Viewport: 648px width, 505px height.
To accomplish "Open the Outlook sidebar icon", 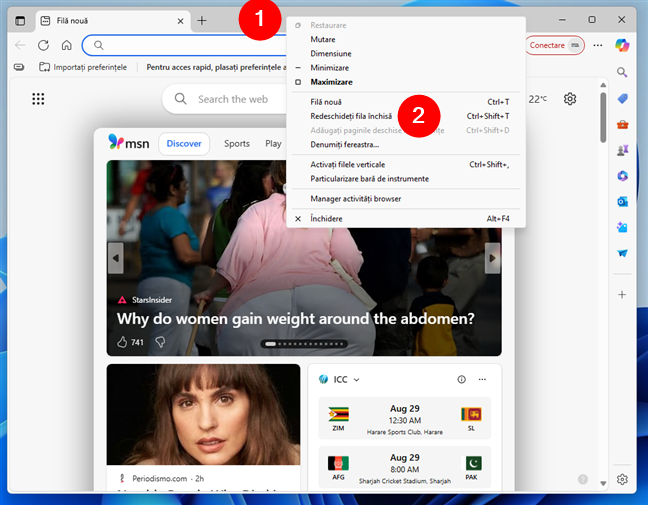I will point(622,202).
